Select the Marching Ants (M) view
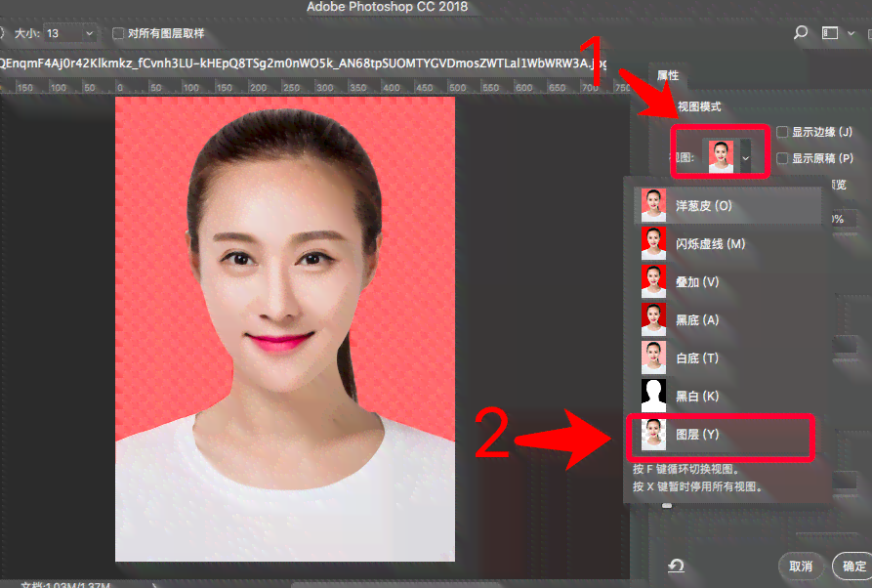The image size is (872, 588). click(727, 243)
